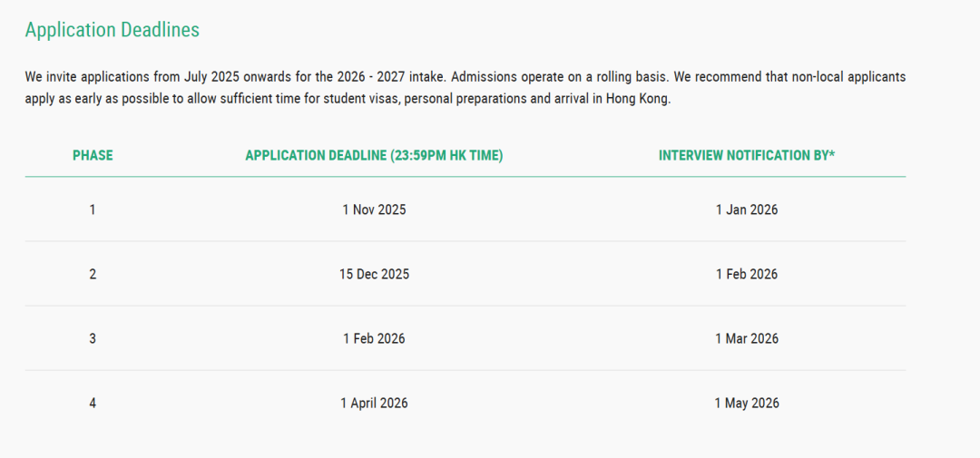Click the 15 Dec 2025 deadline
Screen dimensions: 980x458
coord(374,274)
